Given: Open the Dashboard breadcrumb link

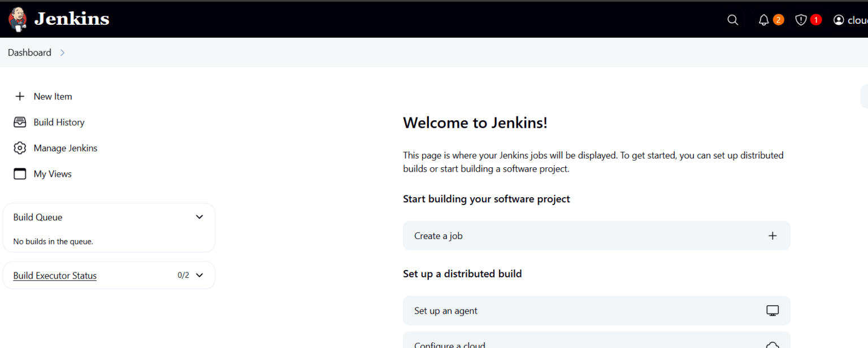Looking at the screenshot, I should [29, 52].
